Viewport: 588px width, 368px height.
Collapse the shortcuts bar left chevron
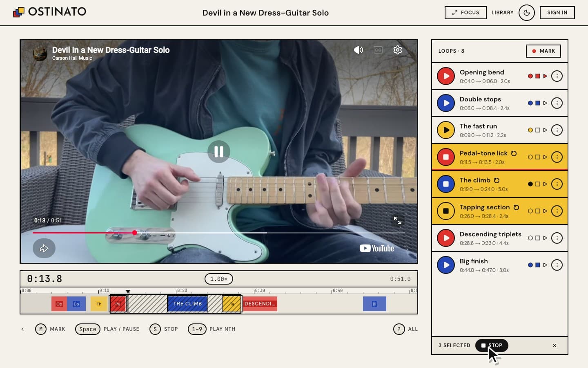22,329
